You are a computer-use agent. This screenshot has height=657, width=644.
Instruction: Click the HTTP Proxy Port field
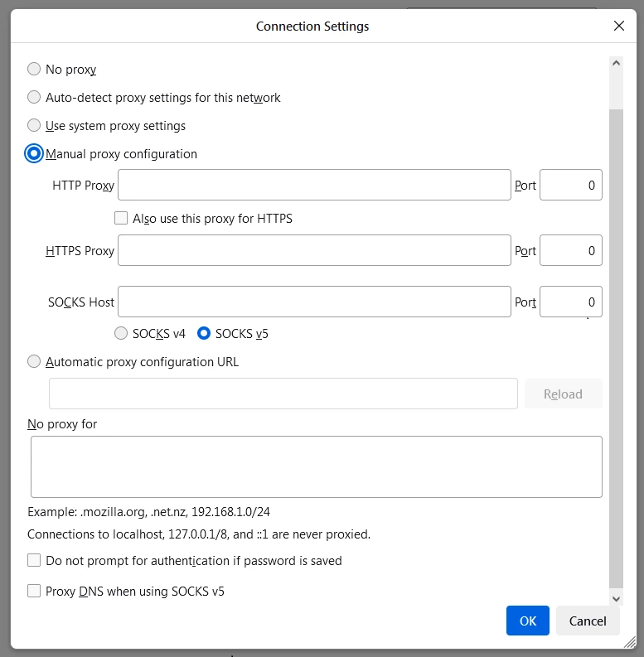coord(570,186)
